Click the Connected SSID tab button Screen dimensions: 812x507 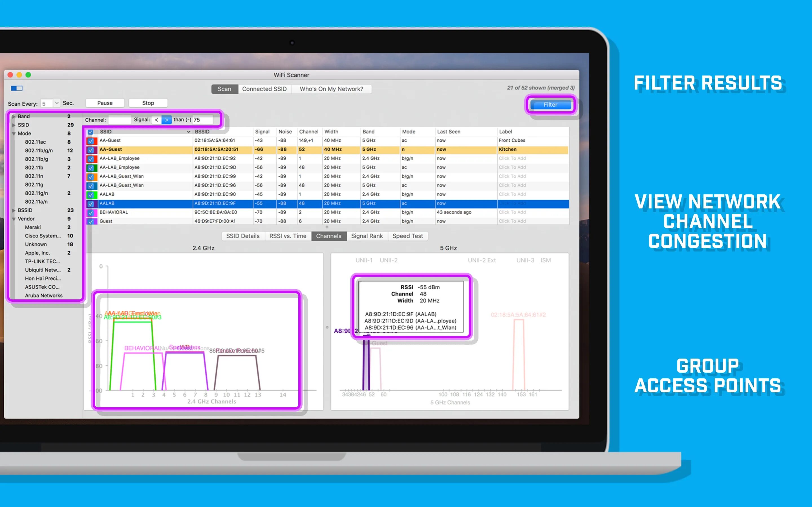[x=264, y=89]
